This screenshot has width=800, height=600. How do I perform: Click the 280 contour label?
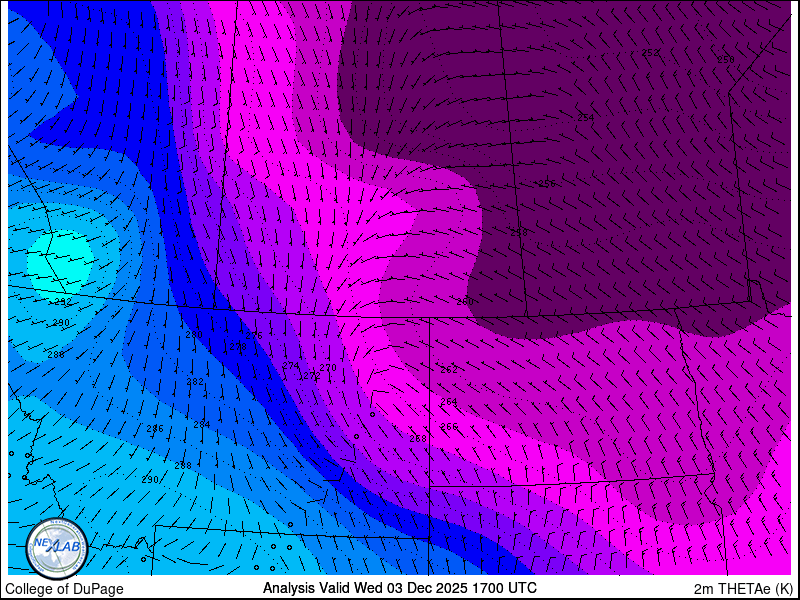194,335
